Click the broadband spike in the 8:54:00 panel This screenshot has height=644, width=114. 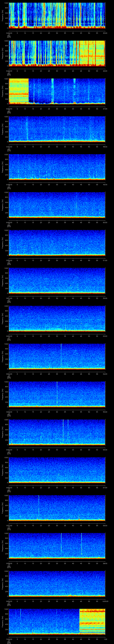57,392
